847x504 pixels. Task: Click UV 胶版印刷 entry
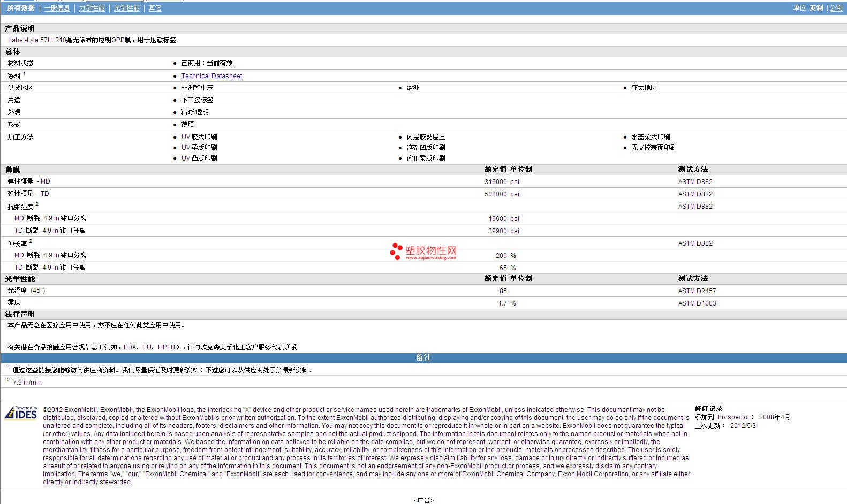199,137
